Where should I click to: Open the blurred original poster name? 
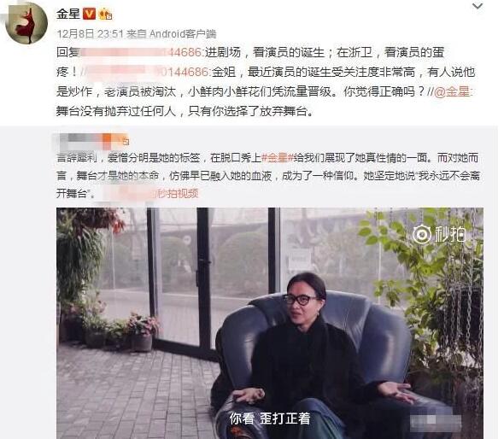88,140
